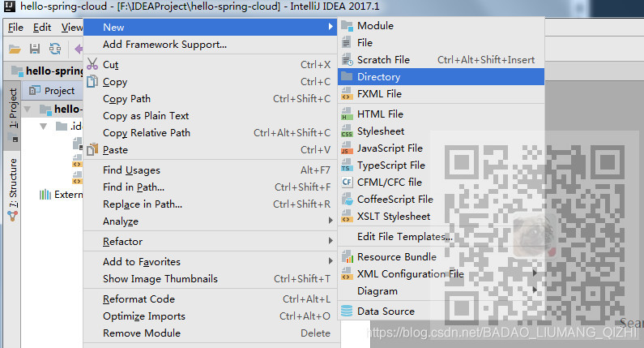Click the Resource Bundle icon
The image size is (644, 348).
(347, 256)
